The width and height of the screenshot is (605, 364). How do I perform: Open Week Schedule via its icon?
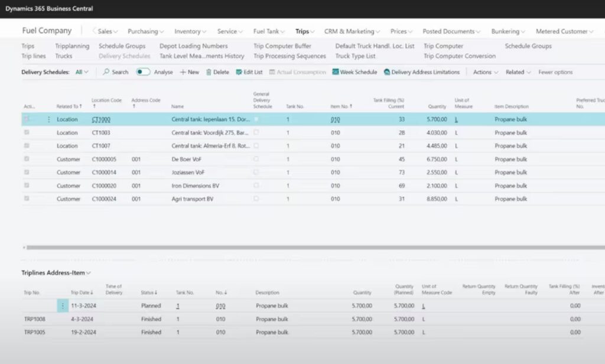pos(335,72)
